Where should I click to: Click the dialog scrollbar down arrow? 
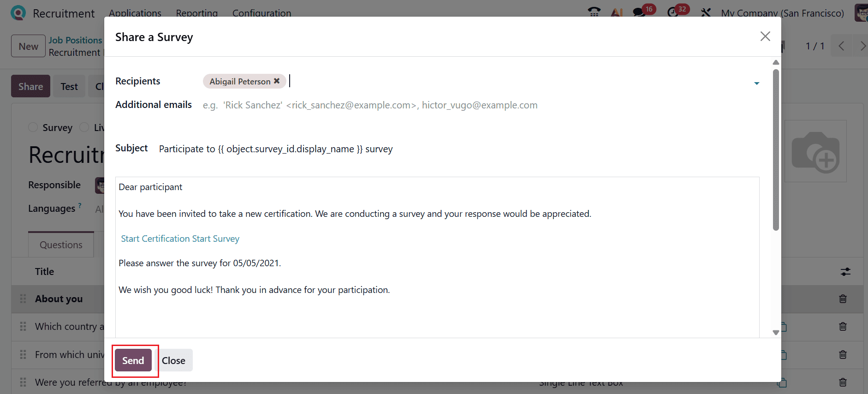(776, 333)
